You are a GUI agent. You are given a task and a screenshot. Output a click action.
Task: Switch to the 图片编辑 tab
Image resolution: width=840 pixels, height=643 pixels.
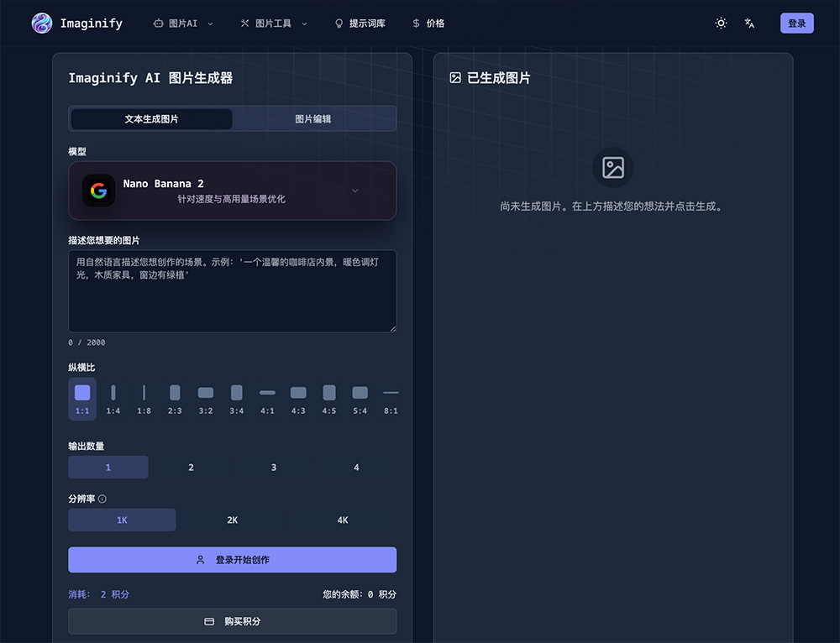314,118
